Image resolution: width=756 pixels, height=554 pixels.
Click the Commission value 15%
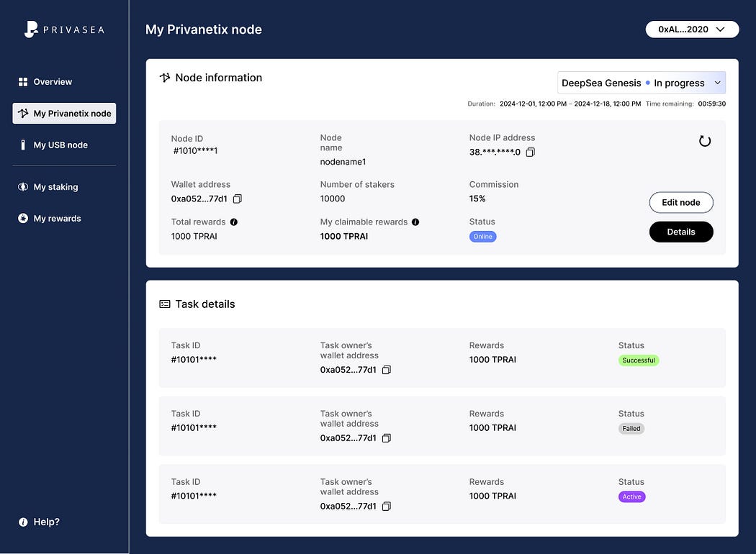tap(477, 199)
